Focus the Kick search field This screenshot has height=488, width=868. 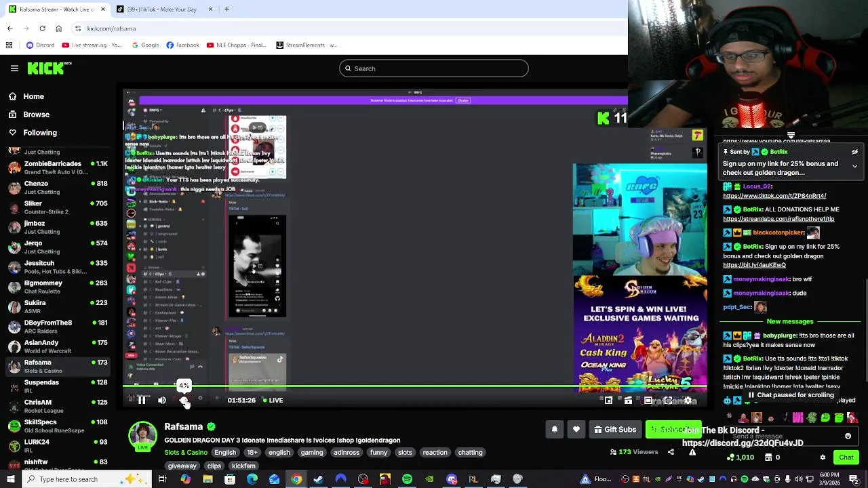tap(434, 68)
